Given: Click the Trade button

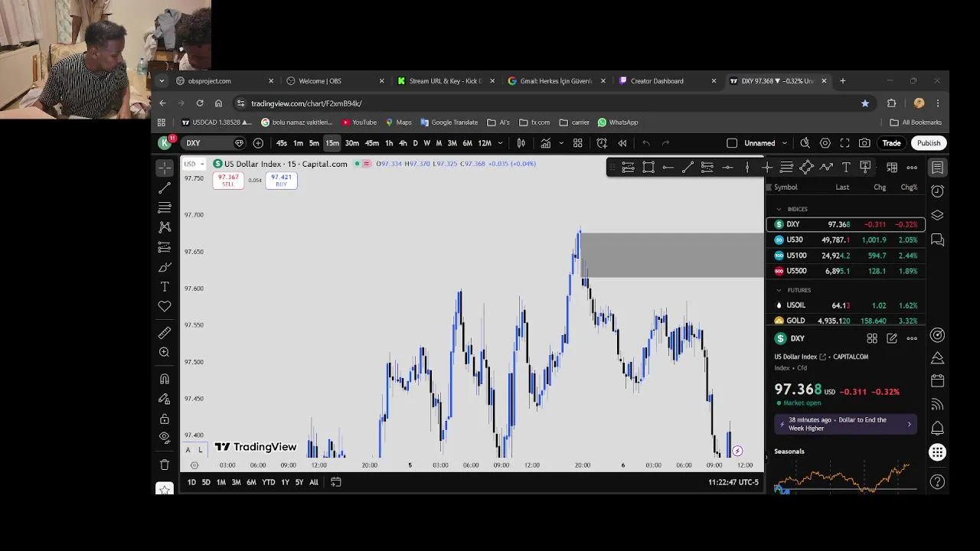Looking at the screenshot, I should [891, 143].
